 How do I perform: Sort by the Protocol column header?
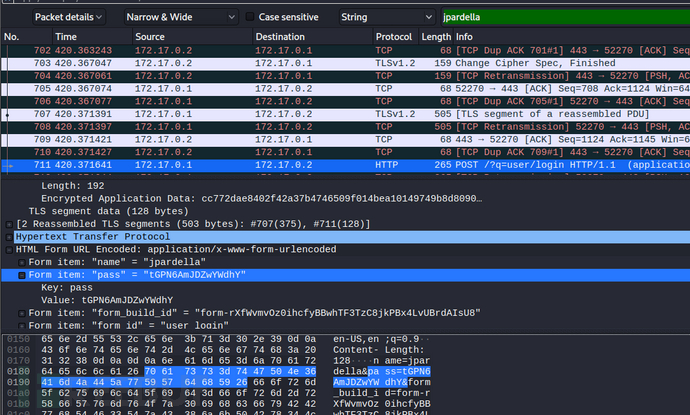click(395, 37)
